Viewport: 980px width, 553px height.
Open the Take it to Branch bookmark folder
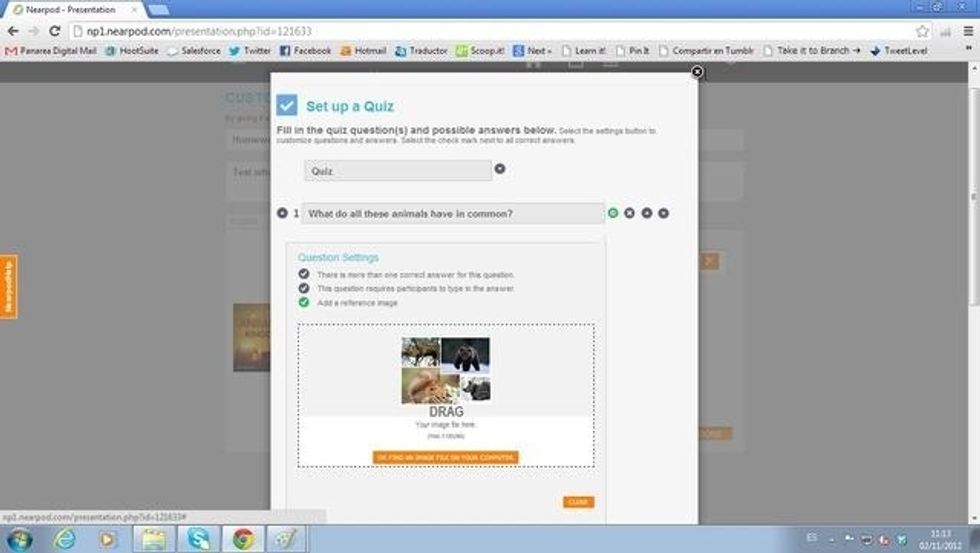pyautogui.click(x=811, y=50)
